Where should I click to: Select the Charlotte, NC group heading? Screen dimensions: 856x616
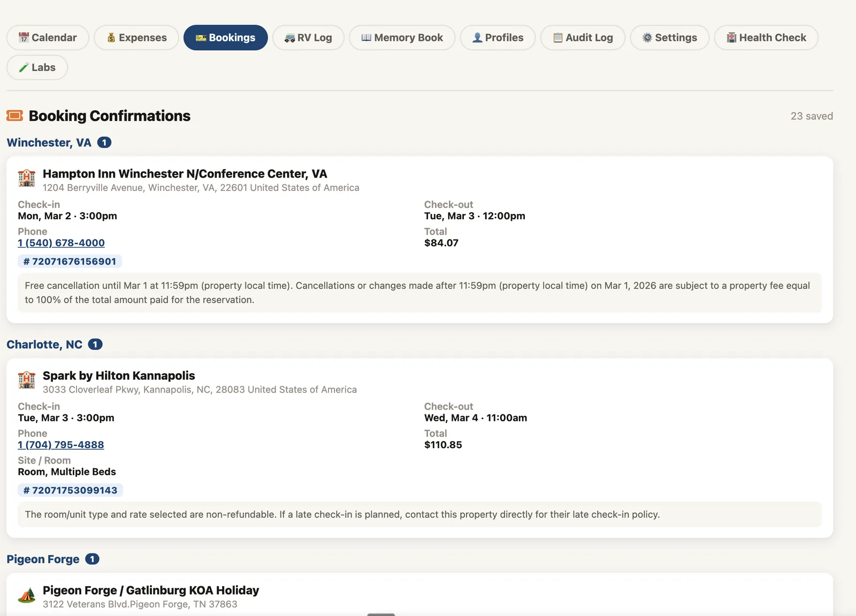(x=44, y=344)
